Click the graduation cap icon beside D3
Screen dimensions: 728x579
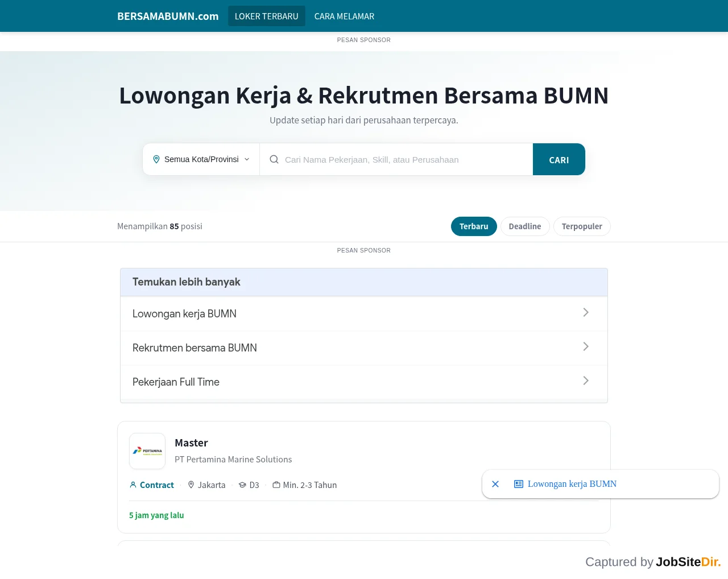click(x=242, y=485)
